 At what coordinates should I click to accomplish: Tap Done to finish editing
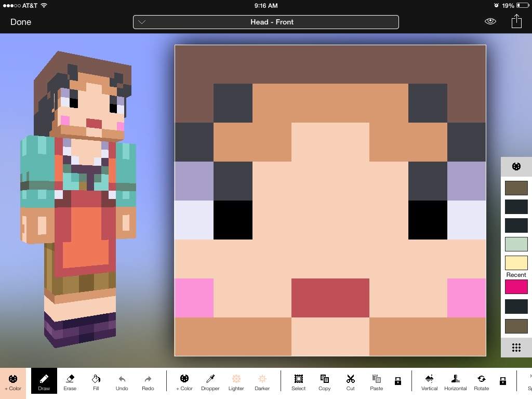click(21, 22)
